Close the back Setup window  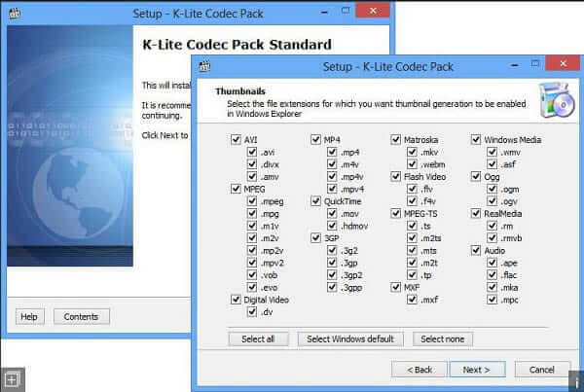point(373,11)
